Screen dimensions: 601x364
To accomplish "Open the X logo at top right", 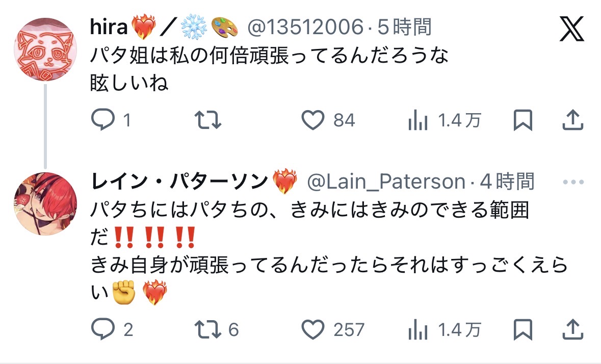I will tap(571, 29).
